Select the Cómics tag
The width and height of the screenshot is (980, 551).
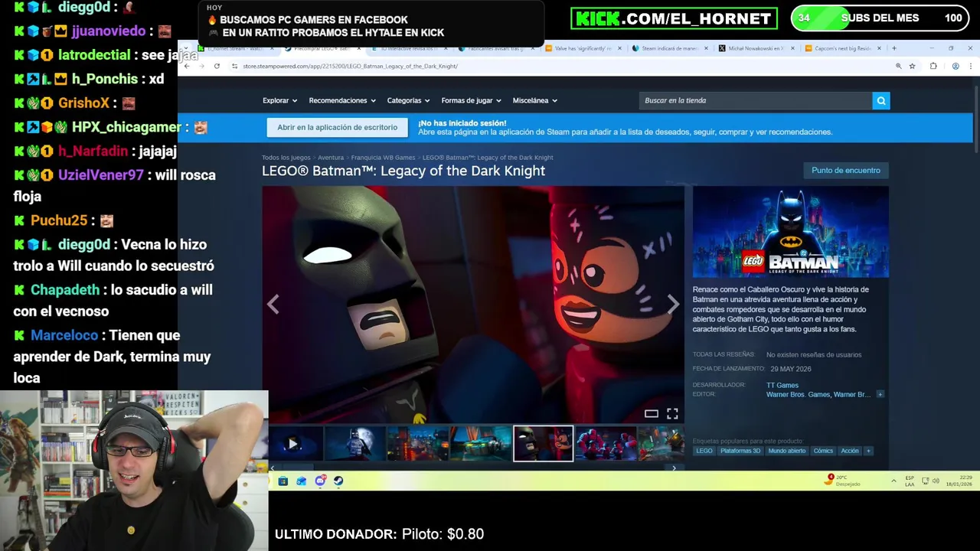point(823,451)
